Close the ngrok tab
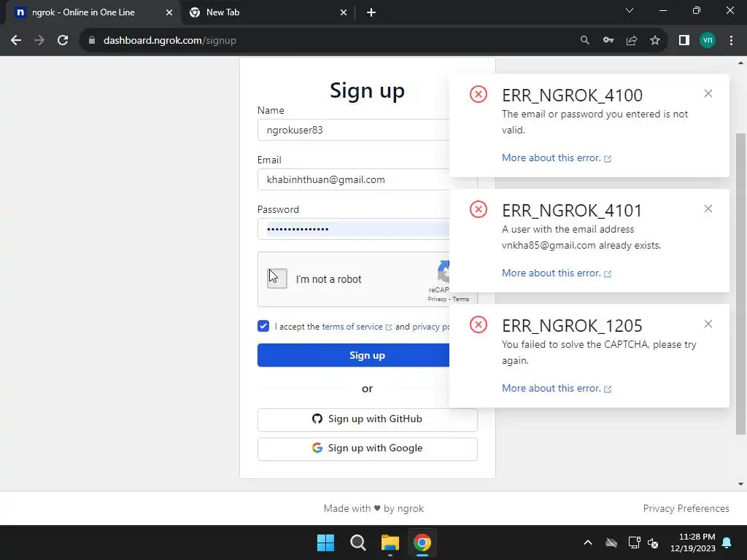The width and height of the screenshot is (747, 560). point(169,13)
